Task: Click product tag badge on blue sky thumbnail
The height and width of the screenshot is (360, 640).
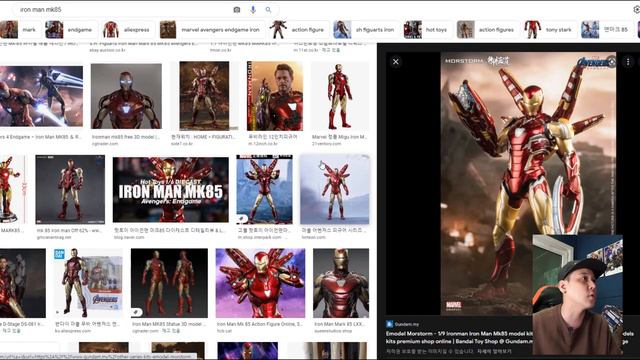Action: click(242, 218)
